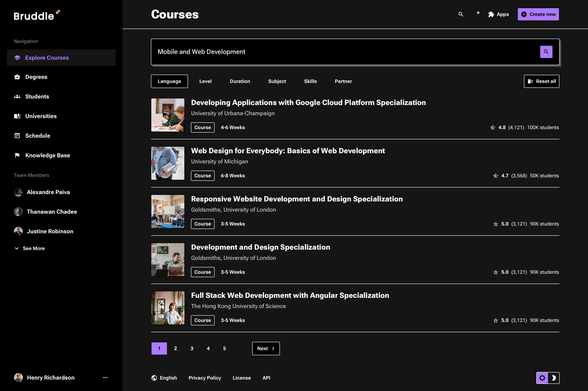Click the magnifier icon in the top bar
This screenshot has width=588, height=391.
tap(461, 14)
